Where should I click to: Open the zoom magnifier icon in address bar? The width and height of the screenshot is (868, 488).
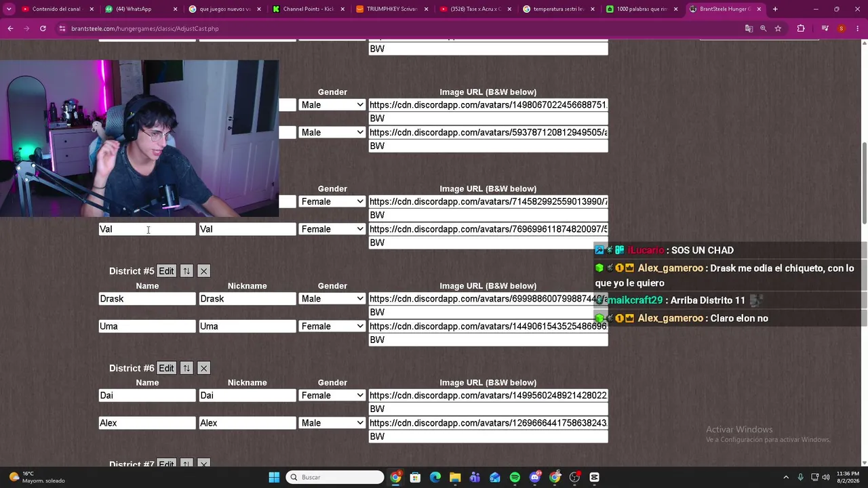763,28
